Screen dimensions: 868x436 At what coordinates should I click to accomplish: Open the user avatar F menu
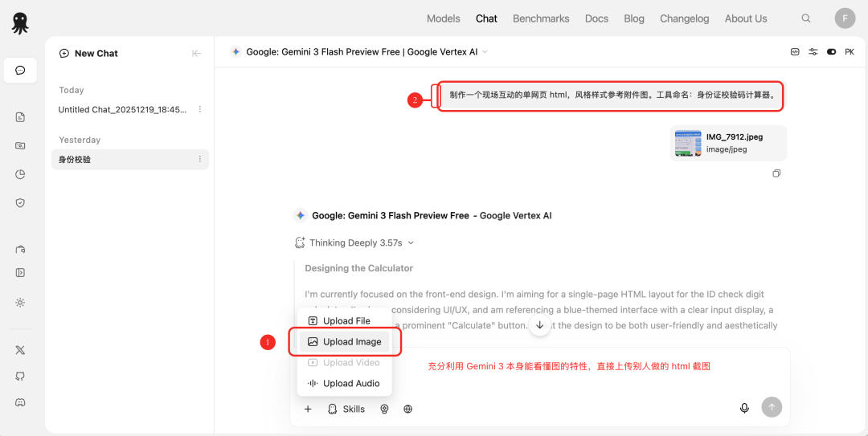845,18
